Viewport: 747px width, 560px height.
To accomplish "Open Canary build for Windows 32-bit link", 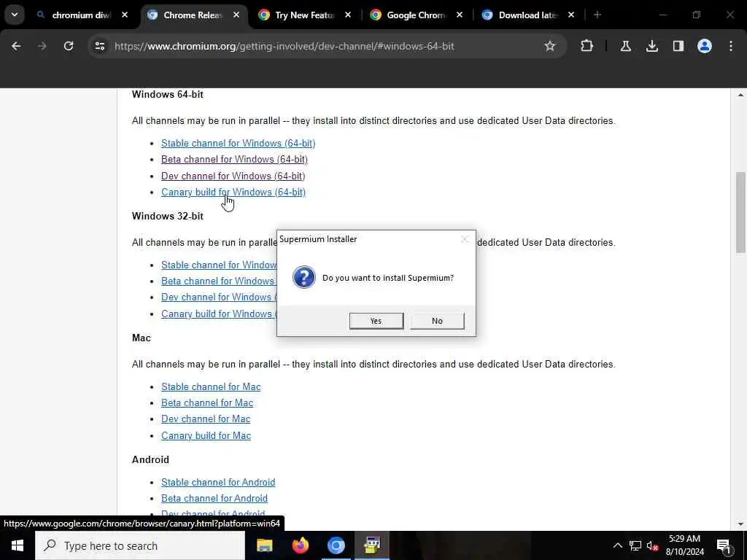I will (217, 314).
